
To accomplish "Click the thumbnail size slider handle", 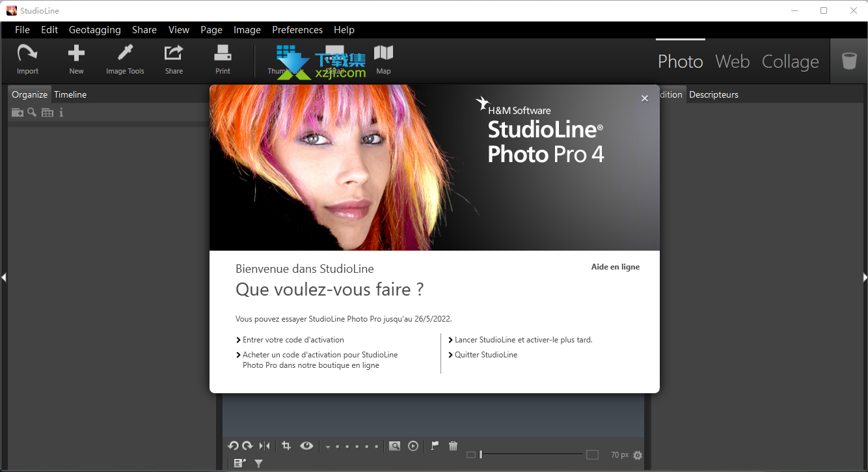I will [x=481, y=455].
